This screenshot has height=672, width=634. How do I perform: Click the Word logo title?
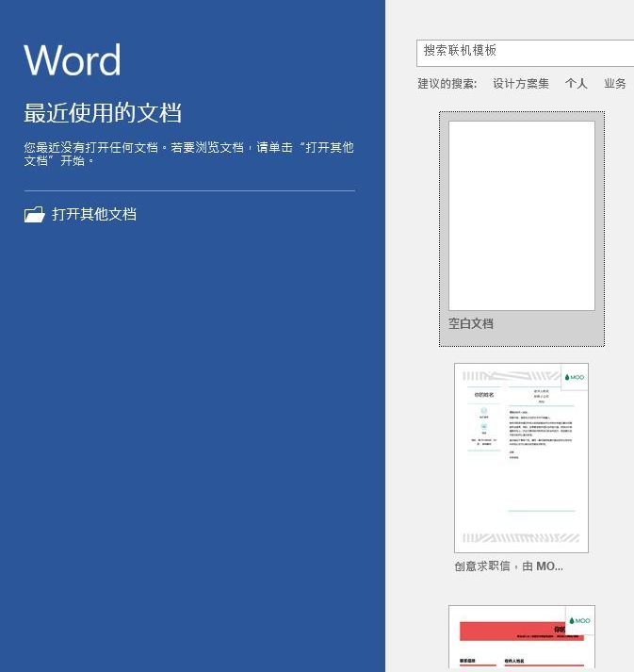(73, 60)
